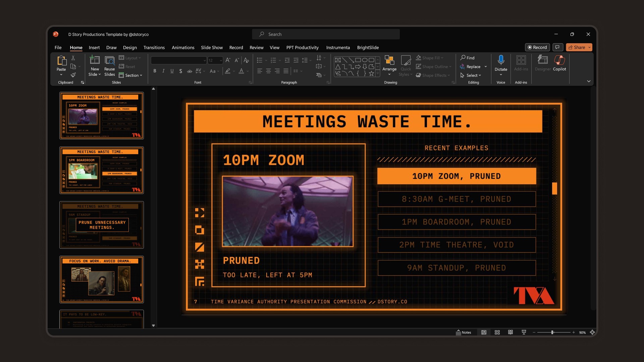Switch to Slide Sorter view
The width and height of the screenshot is (644, 362).
(x=497, y=332)
